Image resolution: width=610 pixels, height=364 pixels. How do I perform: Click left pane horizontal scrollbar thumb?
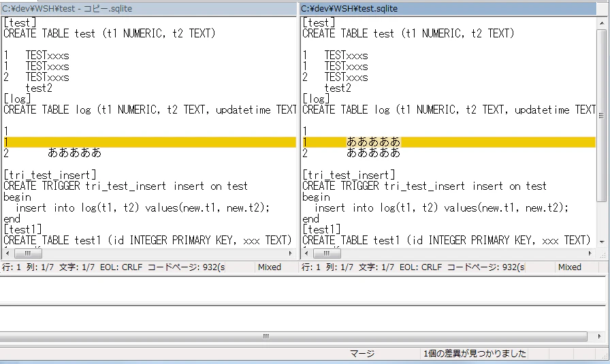click(28, 254)
